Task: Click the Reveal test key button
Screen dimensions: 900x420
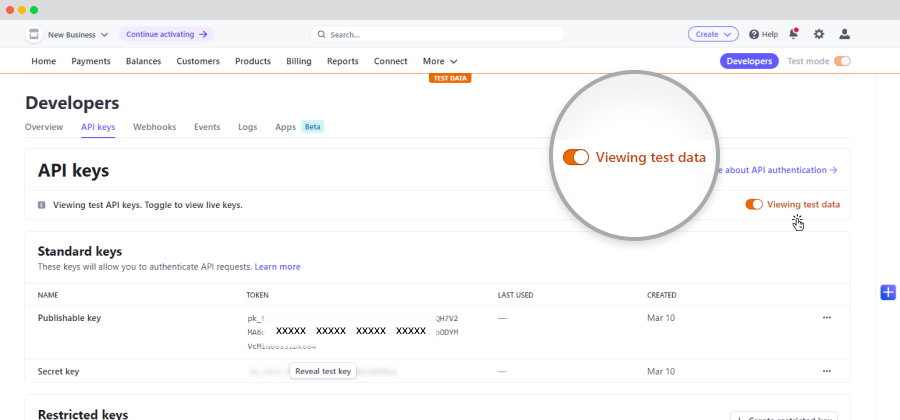Action: coord(323,371)
